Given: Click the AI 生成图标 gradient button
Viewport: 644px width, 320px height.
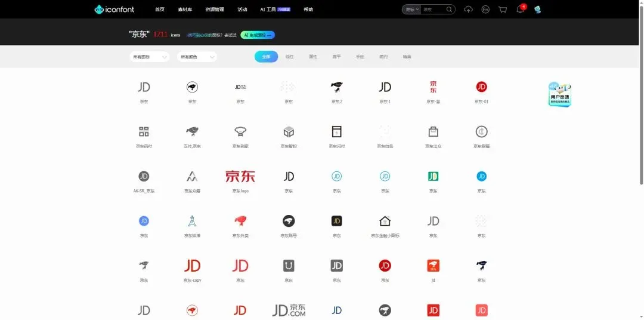Looking at the screenshot, I should click(x=258, y=35).
